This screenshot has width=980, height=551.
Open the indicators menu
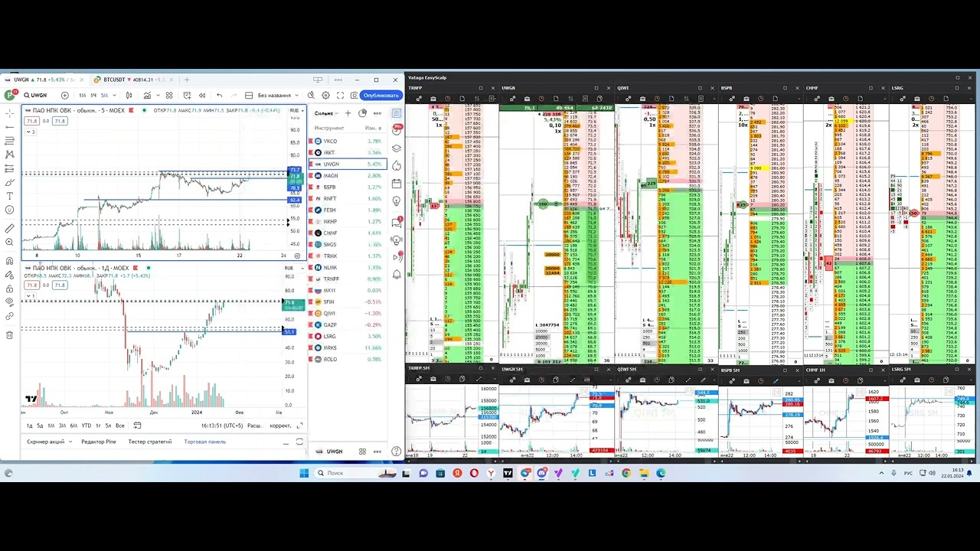click(x=149, y=95)
